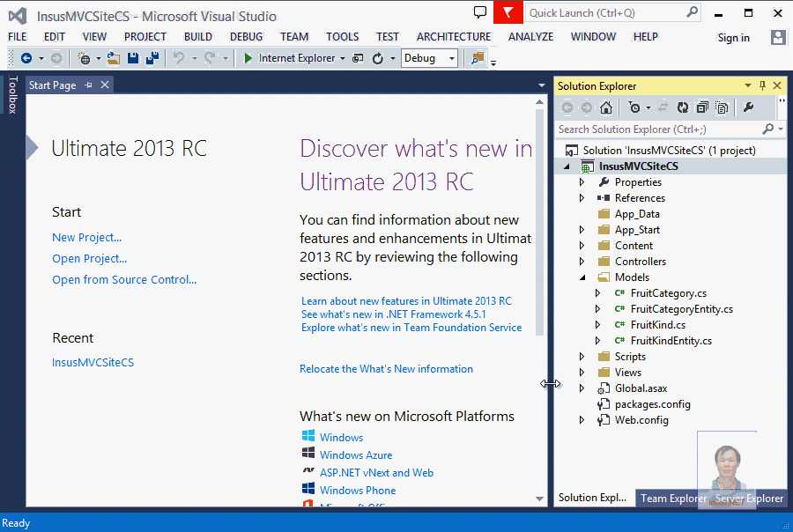Screen dimensions: 793x532
Task: Open the ARCHITECTURE menu
Action: pyautogui.click(x=454, y=37)
